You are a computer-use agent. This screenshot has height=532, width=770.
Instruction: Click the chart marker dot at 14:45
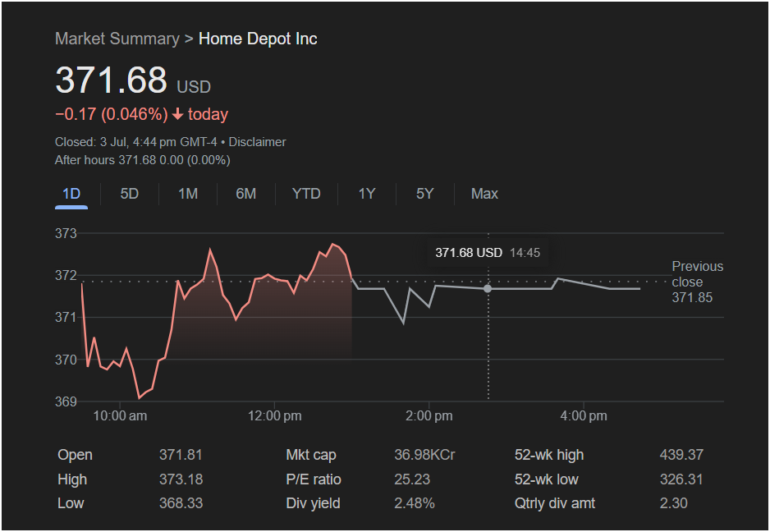[x=488, y=289]
